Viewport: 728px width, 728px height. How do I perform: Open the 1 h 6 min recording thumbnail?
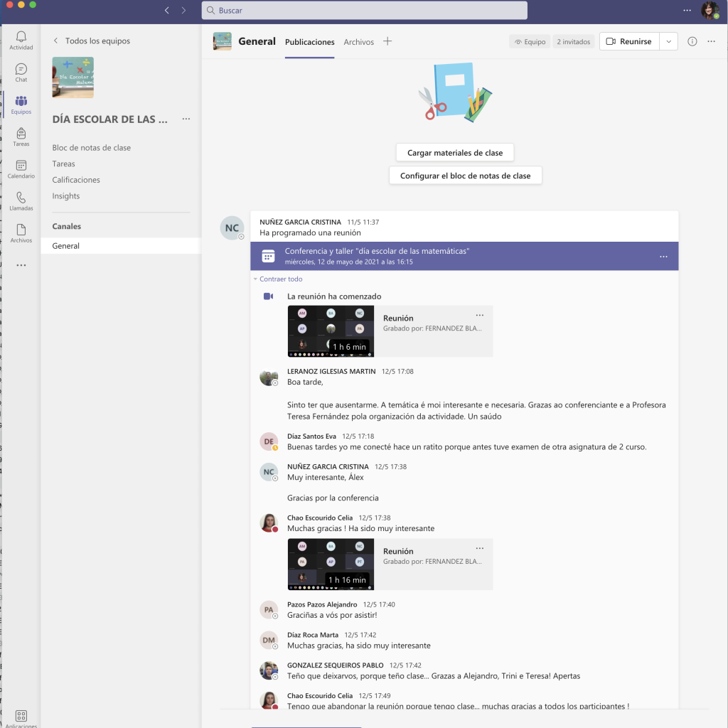[x=331, y=331]
